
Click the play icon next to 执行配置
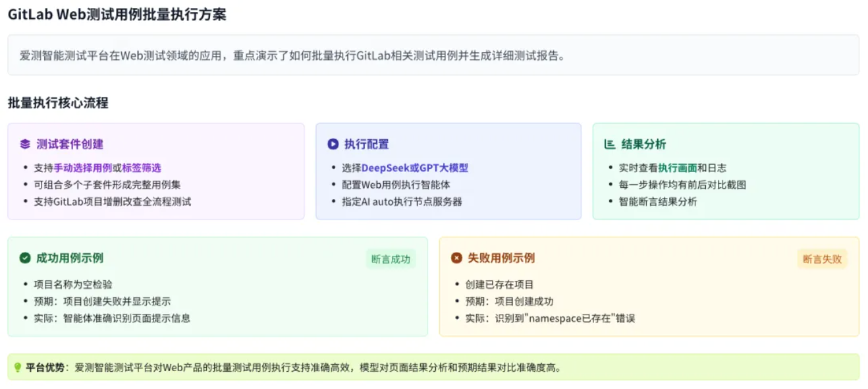[x=333, y=144]
